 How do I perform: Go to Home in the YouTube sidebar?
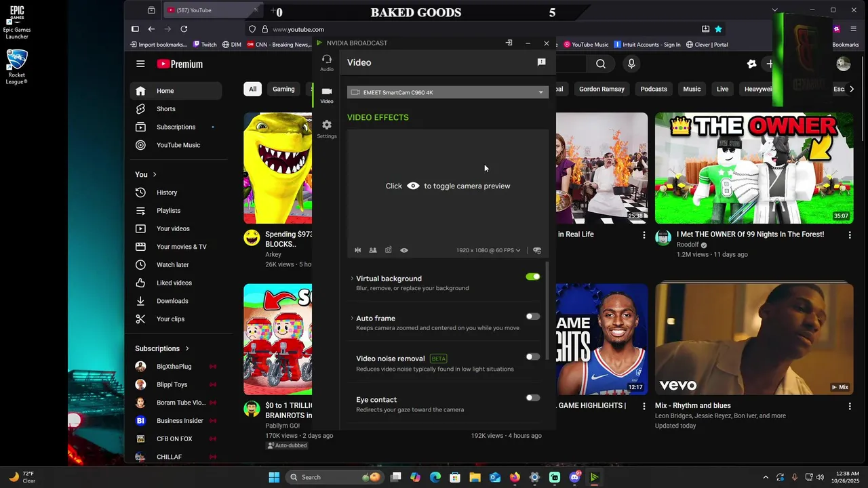[x=176, y=91]
